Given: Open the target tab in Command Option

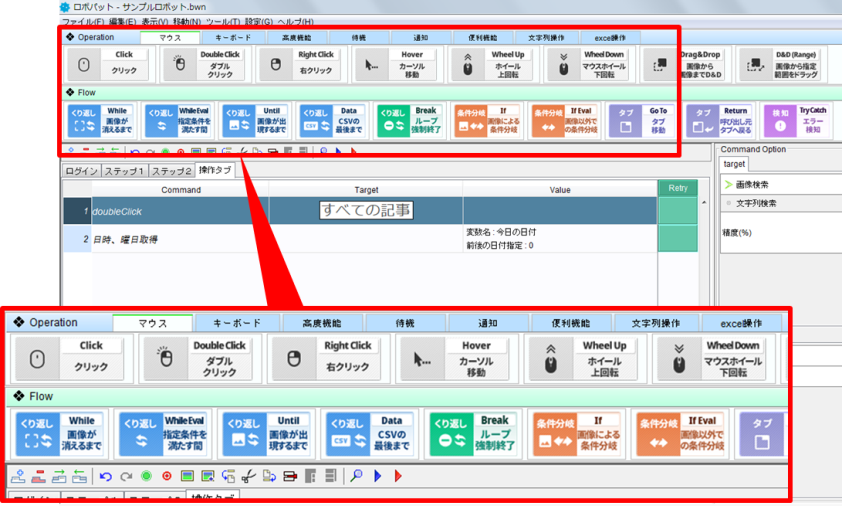Looking at the screenshot, I should click(x=734, y=164).
